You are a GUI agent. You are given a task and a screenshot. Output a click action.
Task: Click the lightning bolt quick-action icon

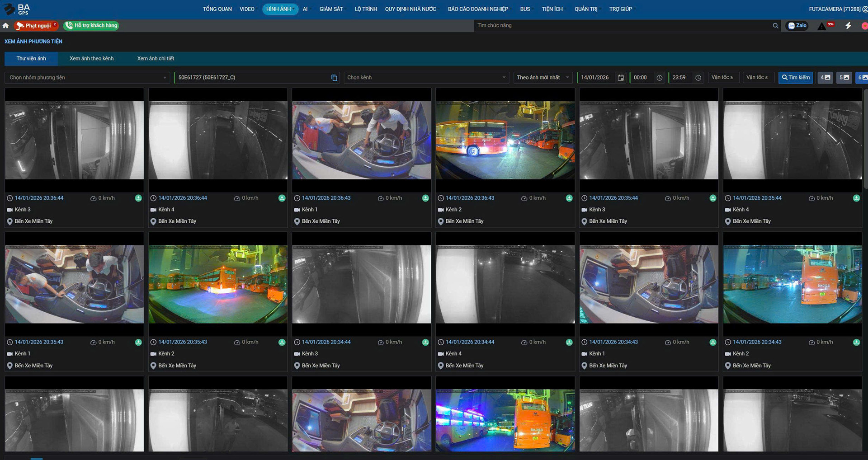pos(848,26)
